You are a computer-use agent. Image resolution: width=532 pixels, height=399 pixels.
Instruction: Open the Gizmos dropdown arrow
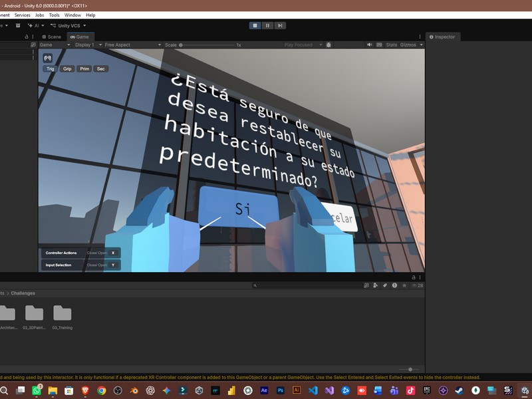point(422,45)
